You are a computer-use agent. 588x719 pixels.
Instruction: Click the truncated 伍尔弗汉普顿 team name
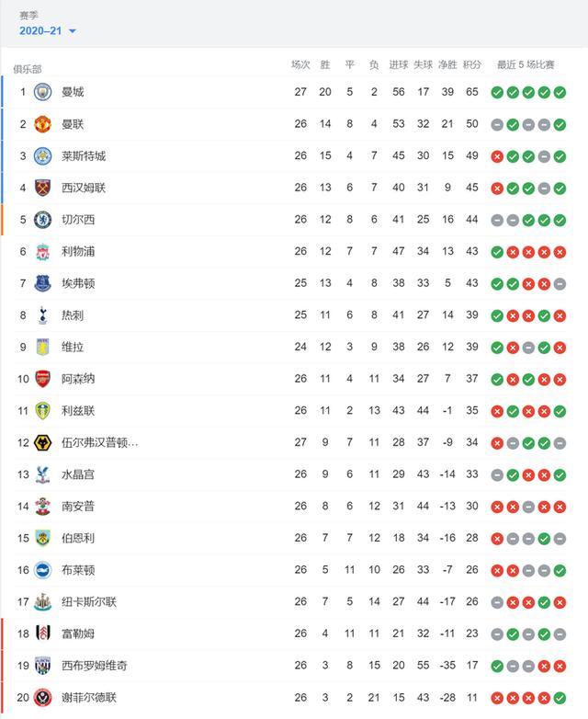coord(99,443)
